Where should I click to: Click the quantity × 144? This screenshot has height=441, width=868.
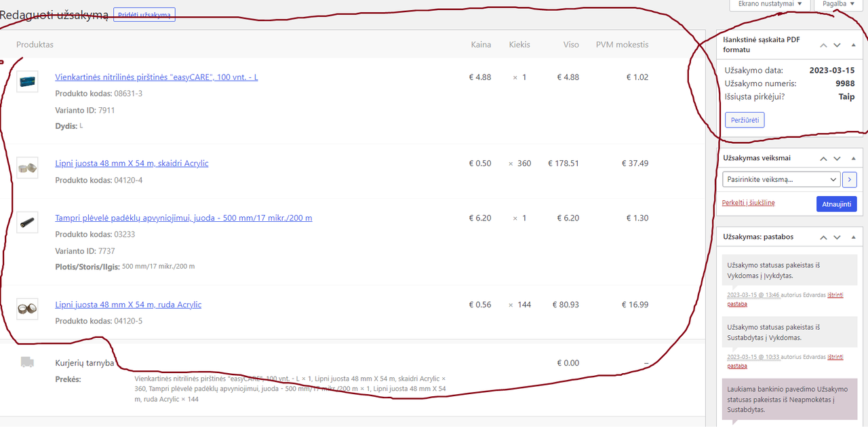coord(519,305)
